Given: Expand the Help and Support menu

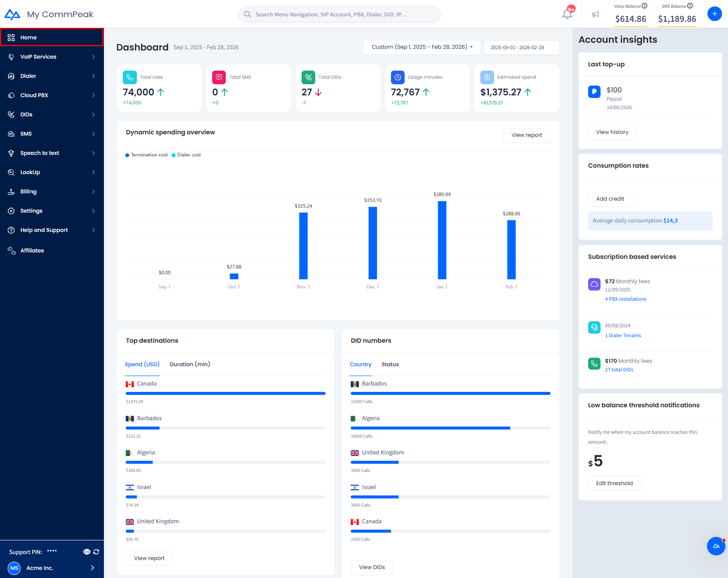Looking at the screenshot, I should [52, 230].
